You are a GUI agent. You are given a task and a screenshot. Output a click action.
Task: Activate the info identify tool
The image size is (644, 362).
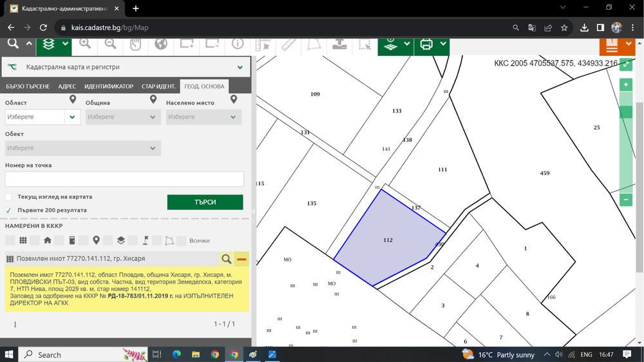(238, 44)
